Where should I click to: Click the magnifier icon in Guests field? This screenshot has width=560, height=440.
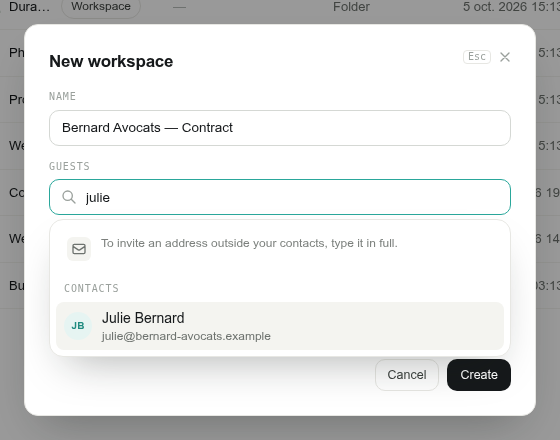click(x=69, y=197)
